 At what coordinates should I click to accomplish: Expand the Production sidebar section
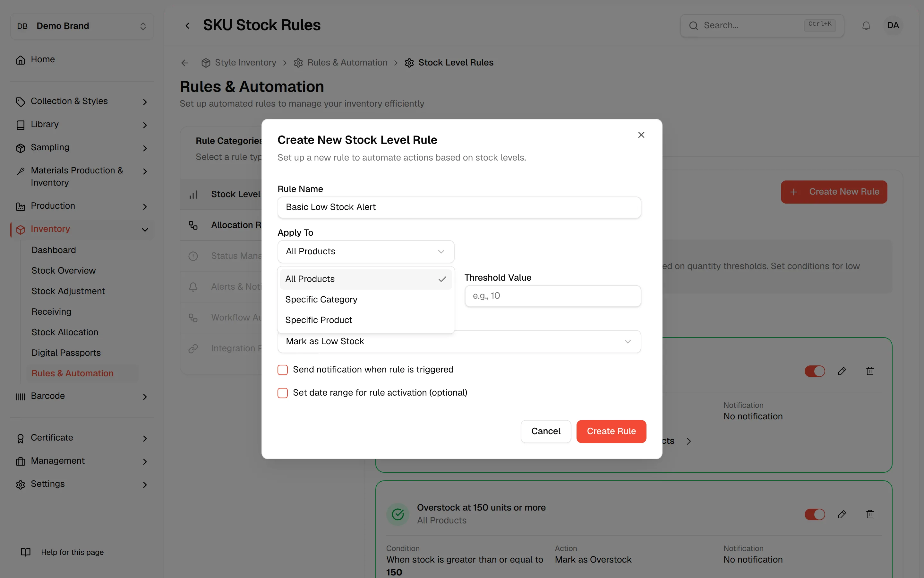click(82, 206)
